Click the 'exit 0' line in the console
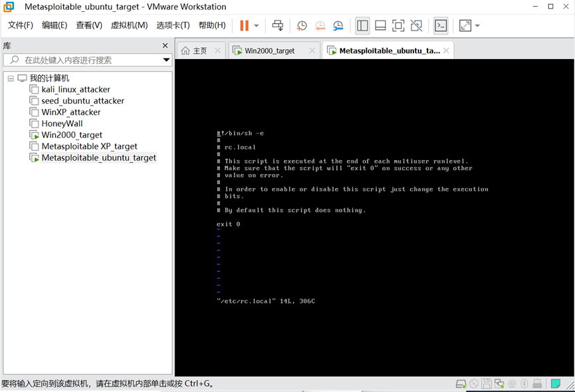The image size is (575, 392). [229, 224]
